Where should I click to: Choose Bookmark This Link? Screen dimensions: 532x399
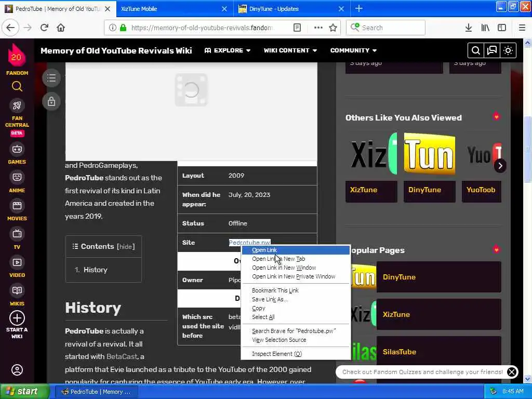(x=296, y=290)
